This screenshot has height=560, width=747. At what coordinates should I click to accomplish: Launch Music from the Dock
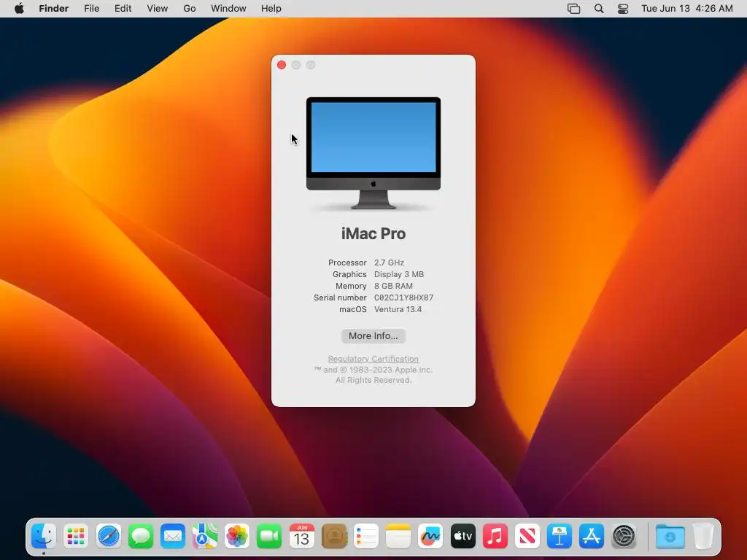tap(495, 536)
